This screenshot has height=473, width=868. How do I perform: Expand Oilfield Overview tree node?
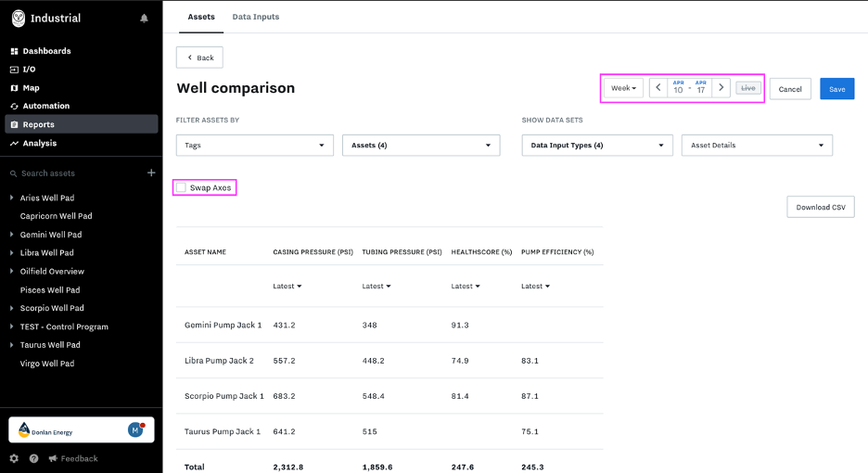12,272
